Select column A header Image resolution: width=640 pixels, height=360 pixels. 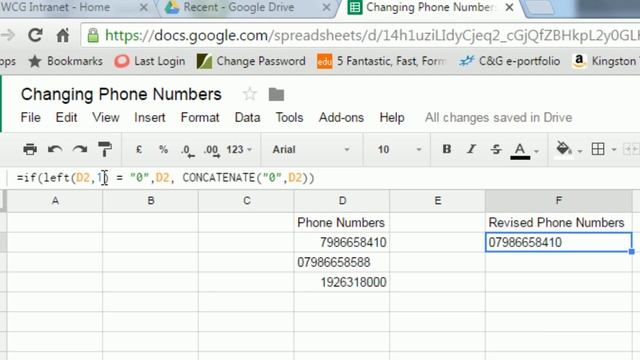(55, 201)
